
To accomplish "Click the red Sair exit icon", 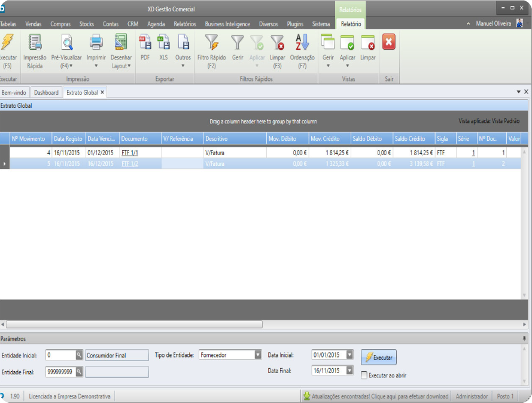I will [389, 43].
